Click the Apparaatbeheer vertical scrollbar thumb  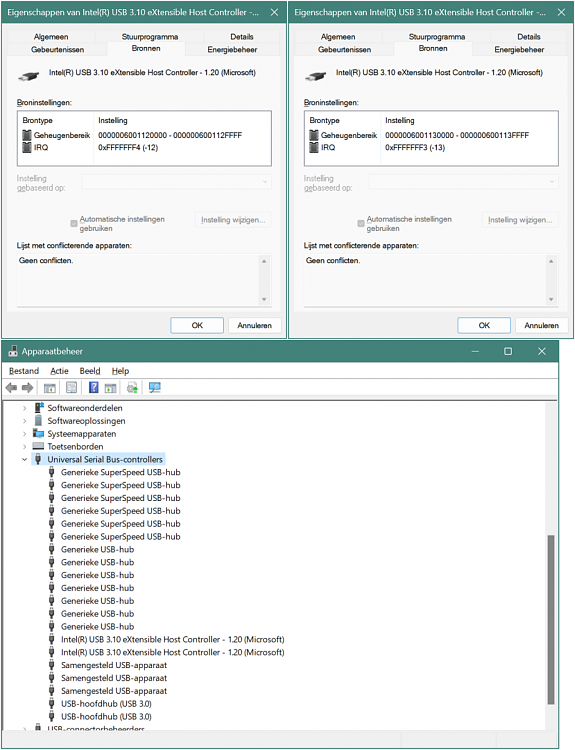(551, 619)
